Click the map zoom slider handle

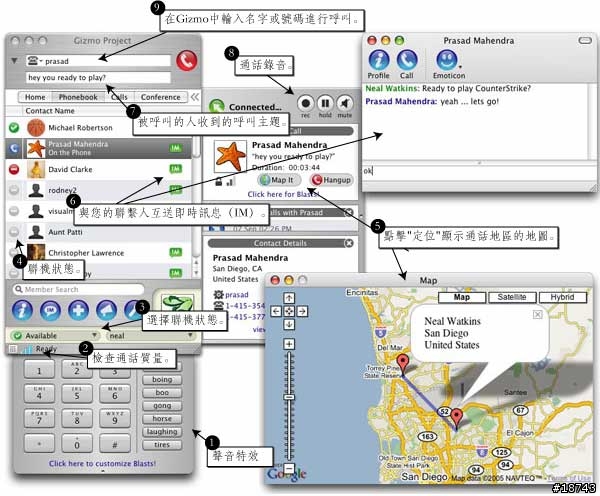pos(289,397)
